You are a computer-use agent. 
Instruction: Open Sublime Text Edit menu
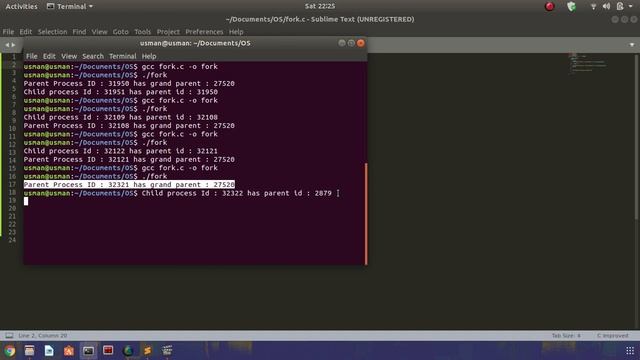pyautogui.click(x=26, y=32)
